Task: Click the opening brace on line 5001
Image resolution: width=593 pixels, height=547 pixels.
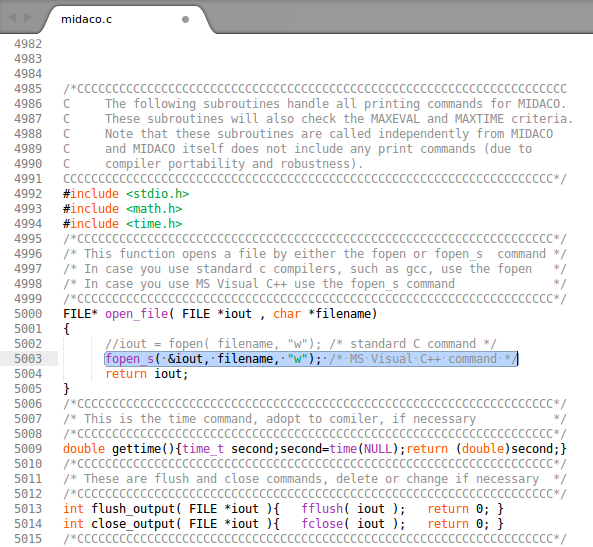Action: click(67, 329)
